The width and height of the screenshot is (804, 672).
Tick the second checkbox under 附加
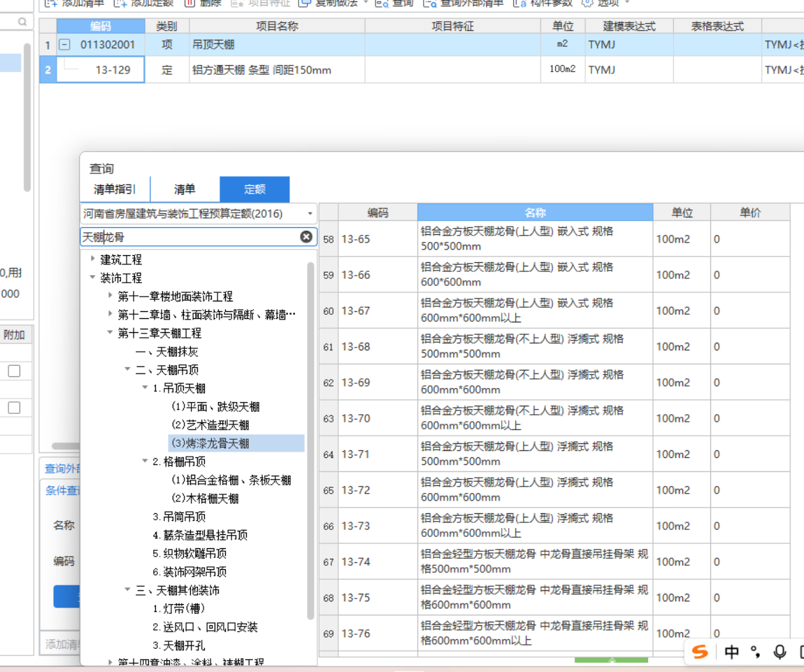pos(15,408)
